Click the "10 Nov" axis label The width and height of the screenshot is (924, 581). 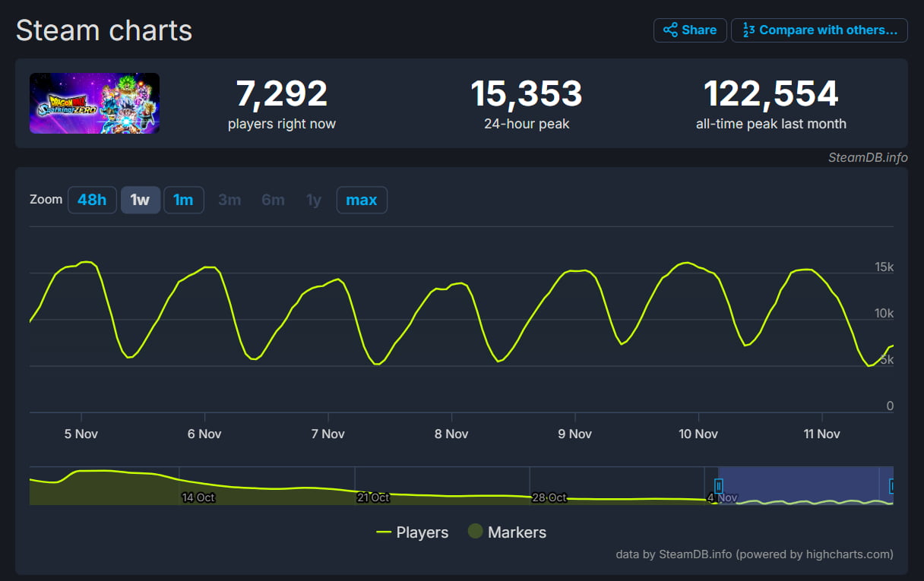pyautogui.click(x=698, y=434)
